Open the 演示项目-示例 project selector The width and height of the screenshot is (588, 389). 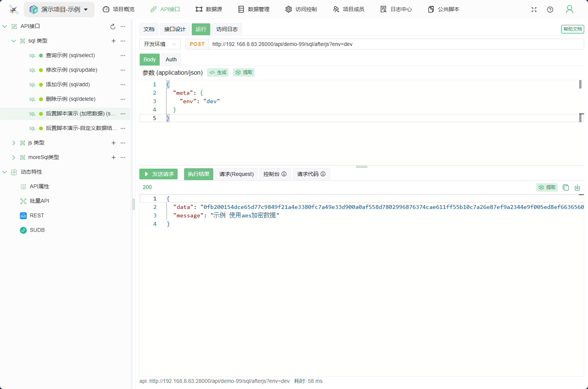point(59,10)
